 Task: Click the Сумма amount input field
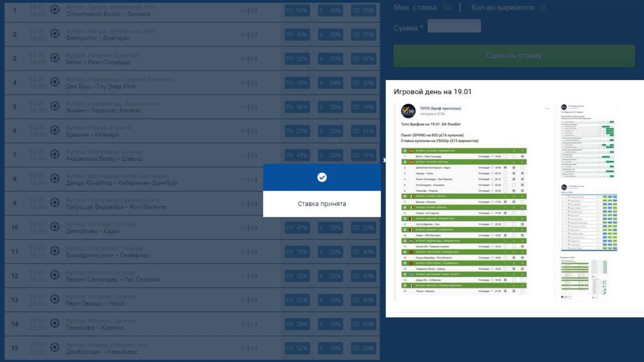[x=454, y=26]
